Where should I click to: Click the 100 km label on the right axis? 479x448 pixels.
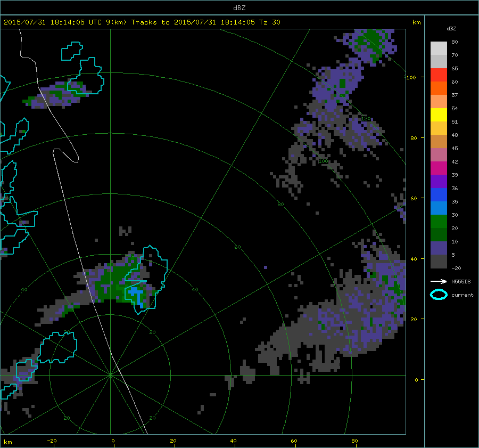click(411, 77)
